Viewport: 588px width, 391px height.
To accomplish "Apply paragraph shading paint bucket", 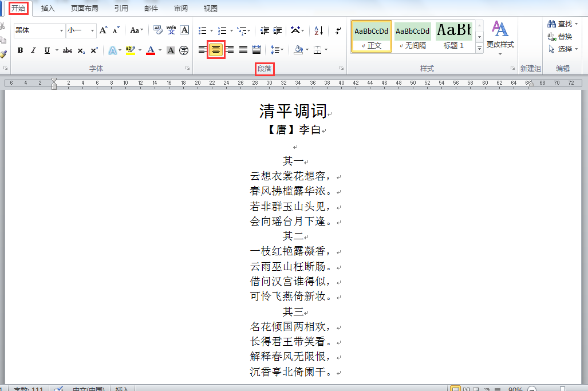I will pyautogui.click(x=298, y=49).
